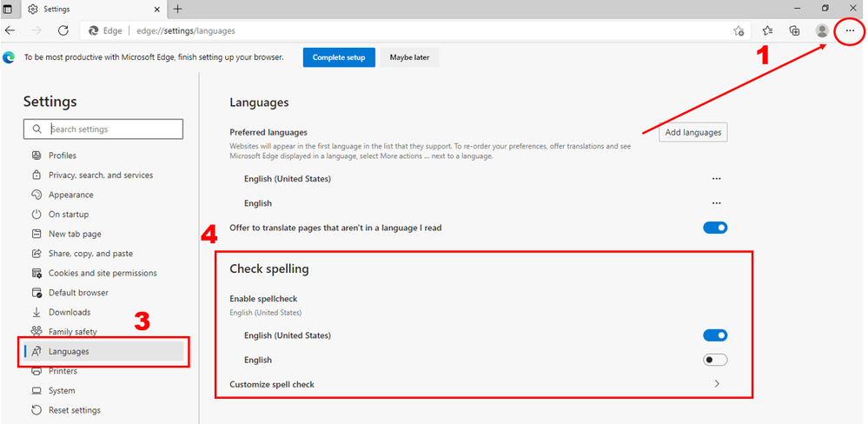This screenshot has height=424, width=868.
Task: Open Settings and more ellipsis menu
Action: pos(850,31)
